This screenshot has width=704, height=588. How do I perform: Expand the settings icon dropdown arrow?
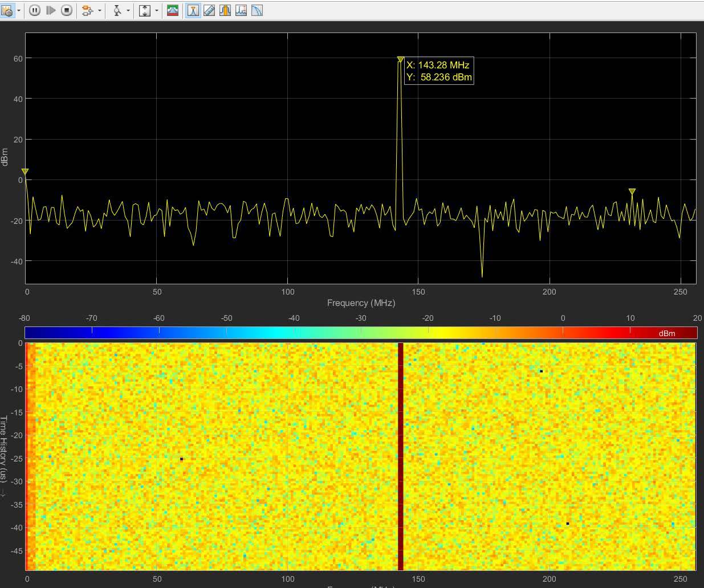coord(19,10)
